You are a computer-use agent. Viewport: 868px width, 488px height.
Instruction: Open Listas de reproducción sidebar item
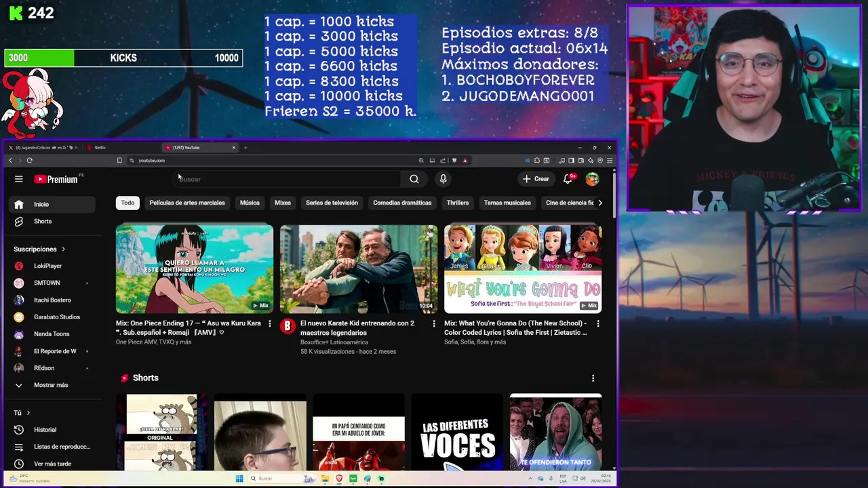(x=52, y=447)
